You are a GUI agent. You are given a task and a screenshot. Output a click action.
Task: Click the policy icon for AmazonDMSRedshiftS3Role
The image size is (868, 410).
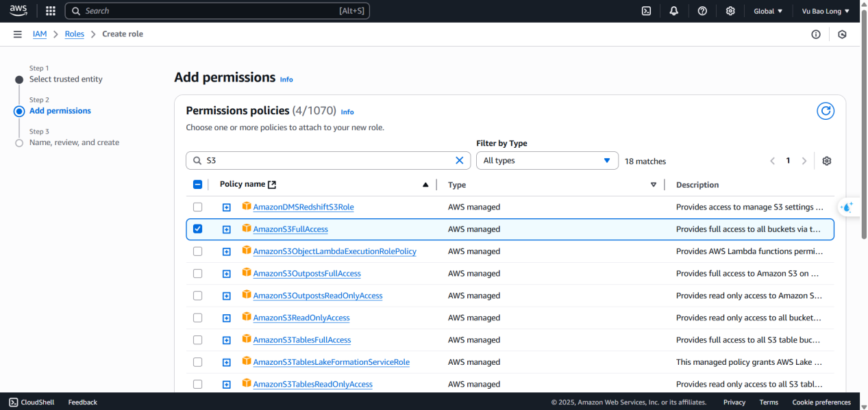pyautogui.click(x=247, y=206)
